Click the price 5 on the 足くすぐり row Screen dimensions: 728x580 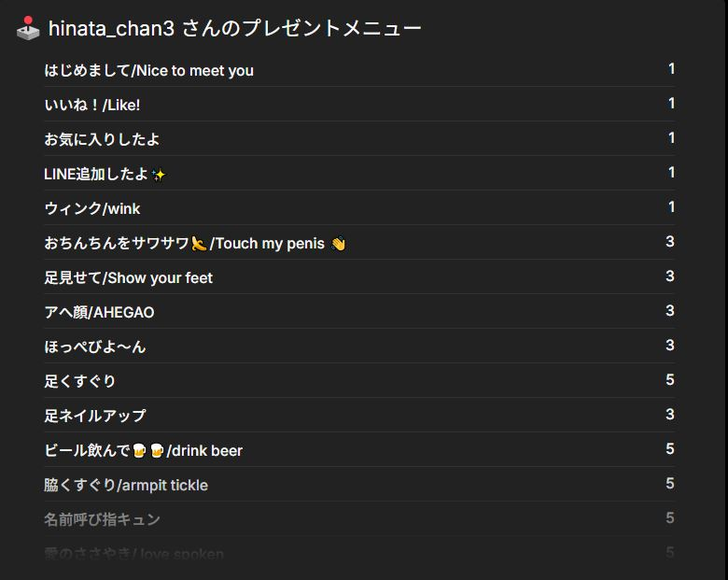click(670, 380)
